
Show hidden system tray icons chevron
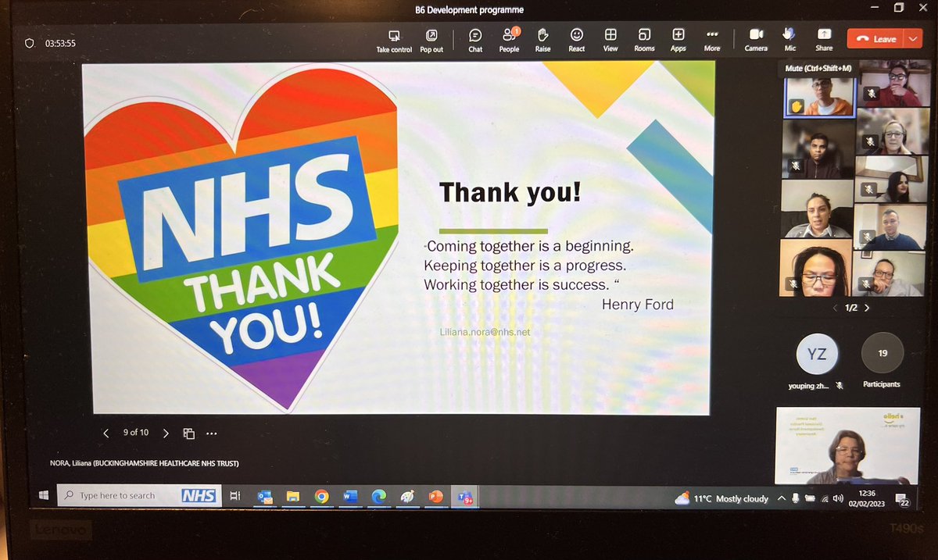pos(781,498)
